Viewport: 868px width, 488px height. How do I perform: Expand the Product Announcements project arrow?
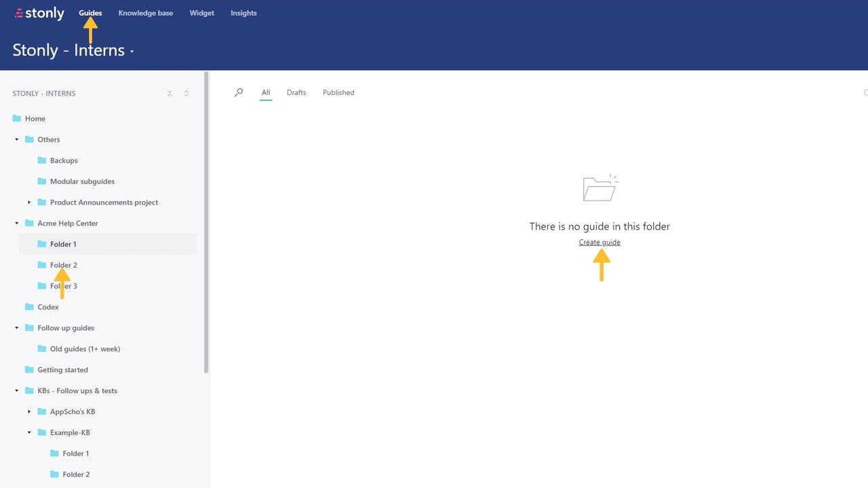click(x=29, y=203)
